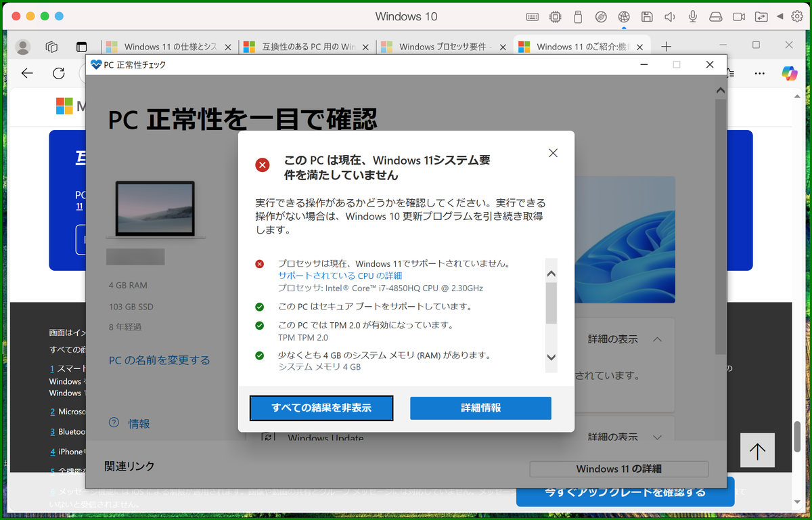This screenshot has width=812, height=520.
Task: Click the '関連リンク' heading text
Action: point(129,466)
